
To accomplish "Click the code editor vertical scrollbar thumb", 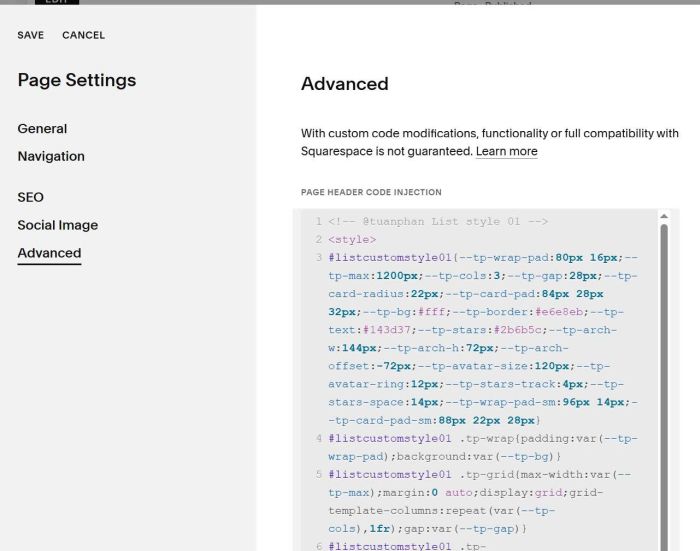I will (x=664, y=380).
